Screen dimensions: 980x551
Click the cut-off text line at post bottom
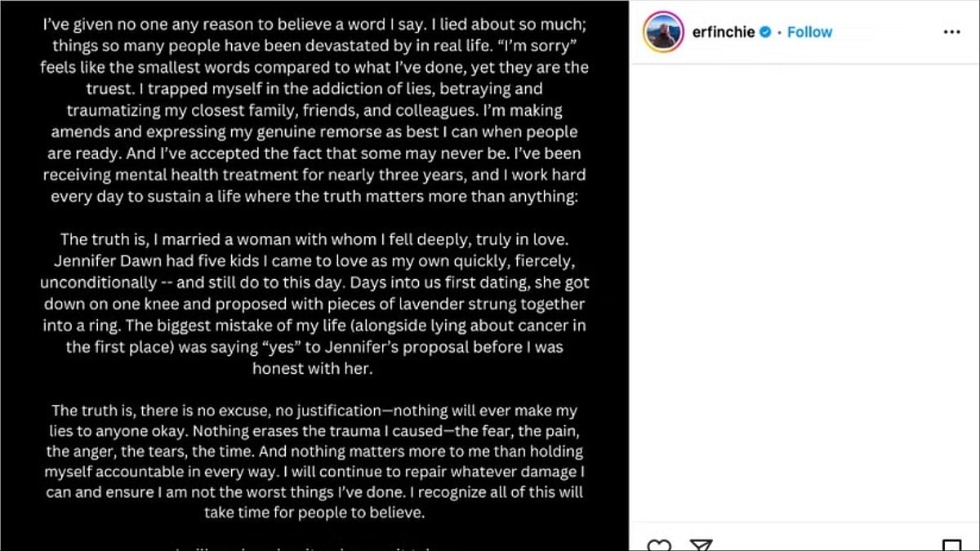coord(314,547)
